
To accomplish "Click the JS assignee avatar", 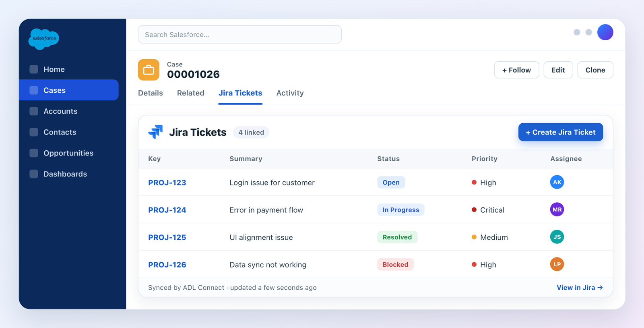I will pos(557,237).
